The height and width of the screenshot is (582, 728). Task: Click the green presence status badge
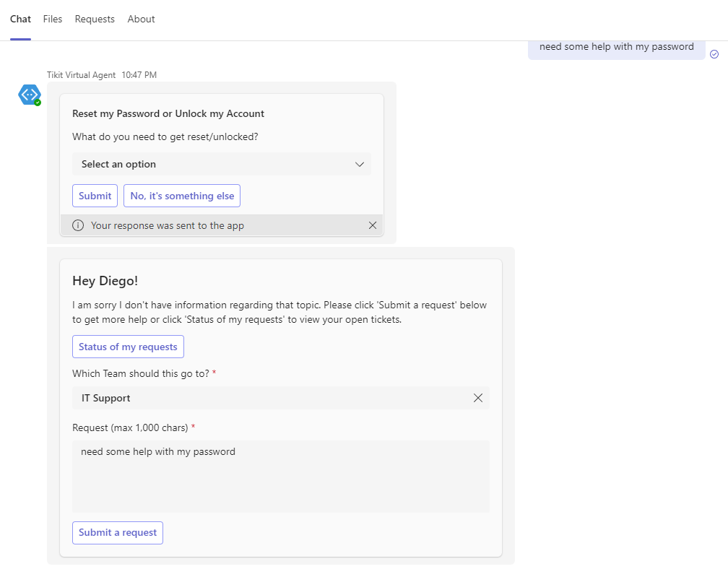(38, 103)
